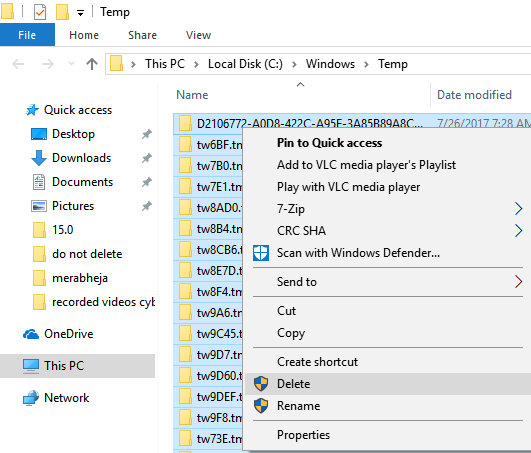Open Downloads in the navigation pane
The height and width of the screenshot is (453, 531).
81,158
